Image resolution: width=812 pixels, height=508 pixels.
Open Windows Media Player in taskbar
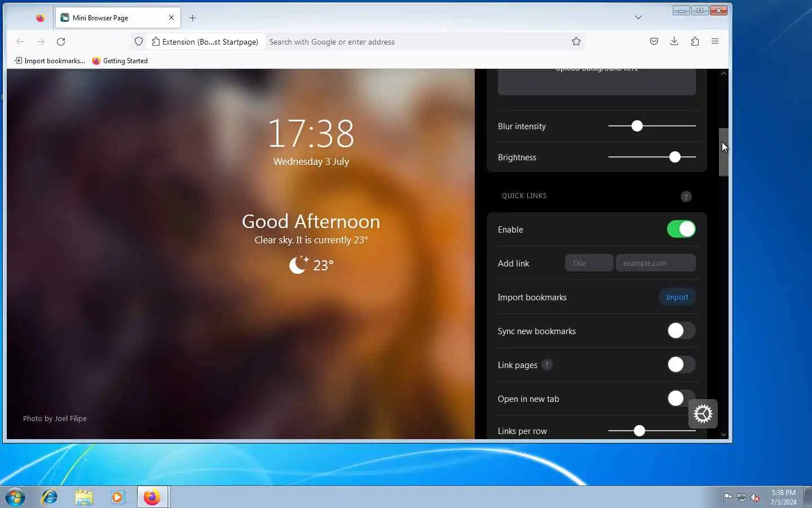117,497
